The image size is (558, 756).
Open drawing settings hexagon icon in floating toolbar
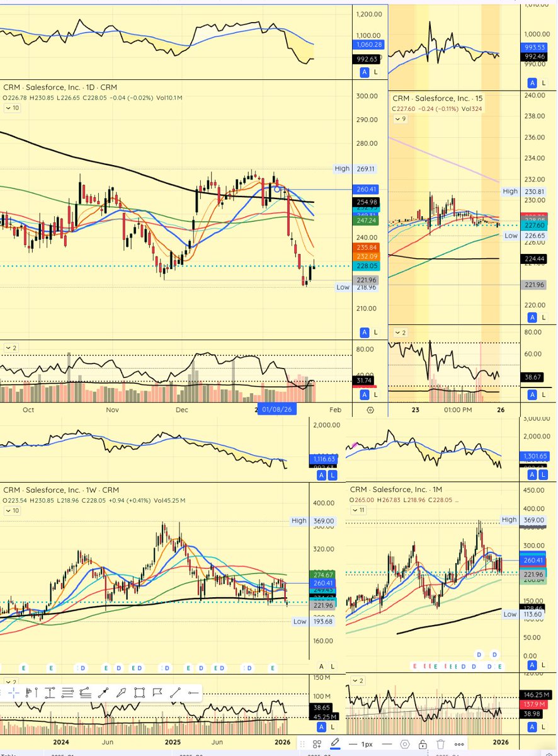tap(405, 744)
